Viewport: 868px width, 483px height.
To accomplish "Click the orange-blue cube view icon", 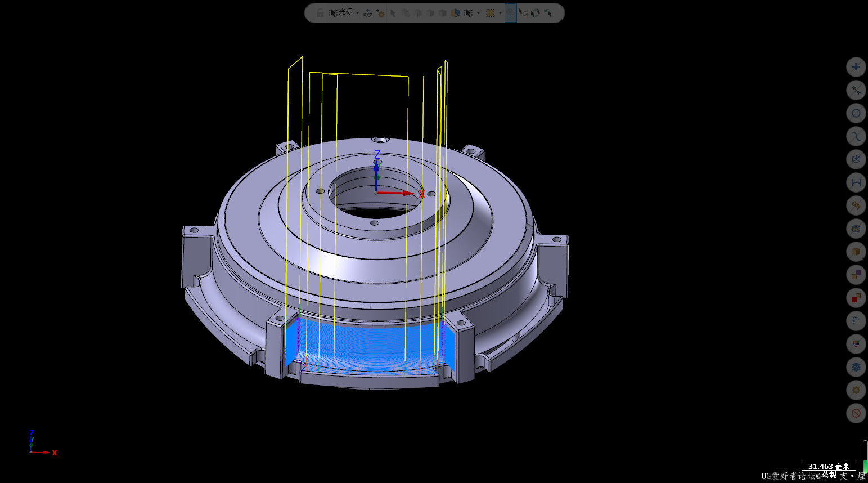I will pyautogui.click(x=455, y=13).
